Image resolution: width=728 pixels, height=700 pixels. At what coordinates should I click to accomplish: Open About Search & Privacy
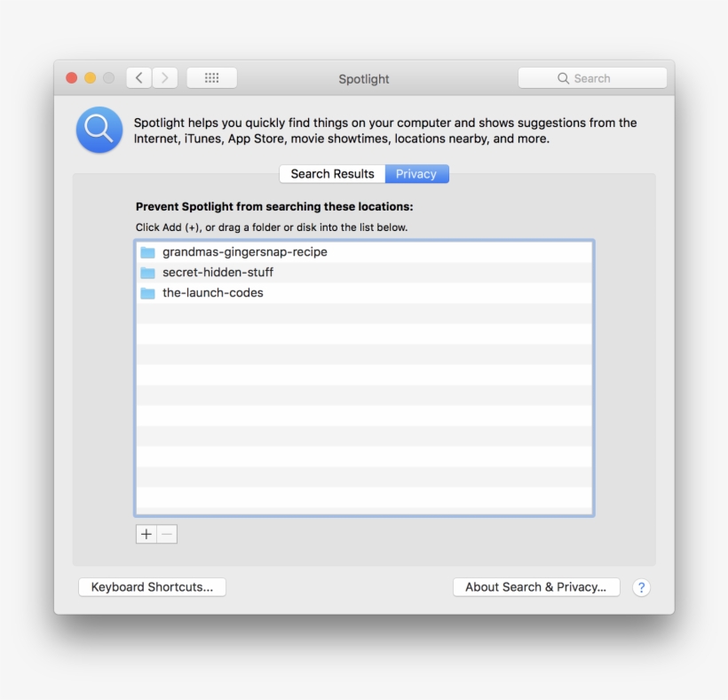coord(535,586)
